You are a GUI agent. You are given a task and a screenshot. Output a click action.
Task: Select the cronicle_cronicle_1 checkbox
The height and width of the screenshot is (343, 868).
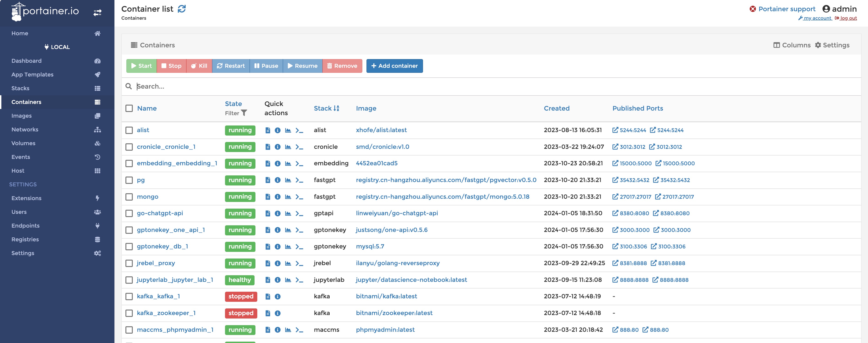[x=129, y=147]
